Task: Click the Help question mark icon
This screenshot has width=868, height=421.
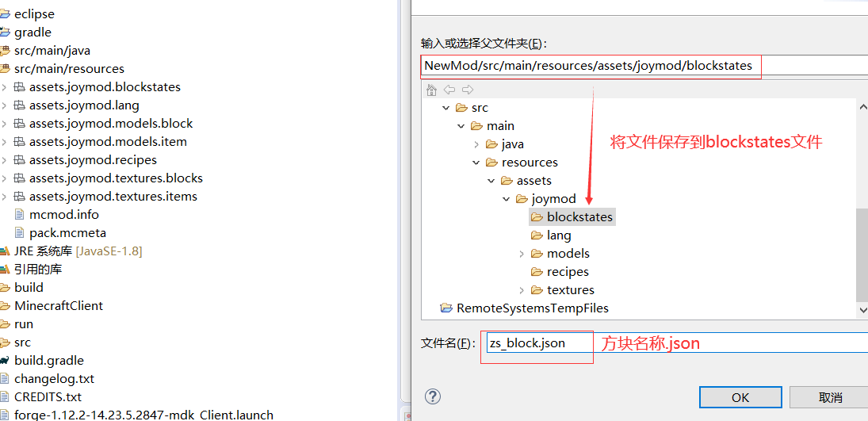Action: coord(432,396)
